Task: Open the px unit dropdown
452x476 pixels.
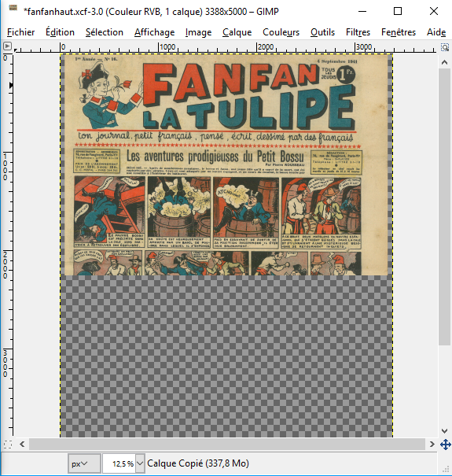Action: 84,463
